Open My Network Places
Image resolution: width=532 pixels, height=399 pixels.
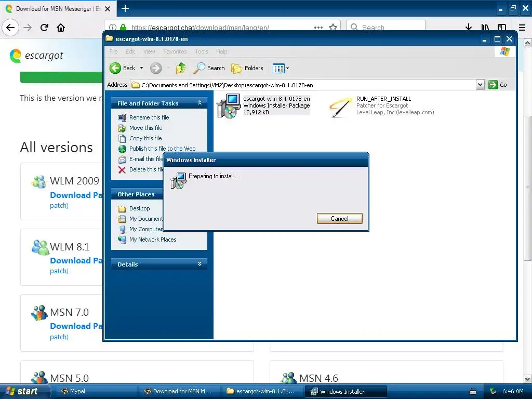click(x=153, y=240)
